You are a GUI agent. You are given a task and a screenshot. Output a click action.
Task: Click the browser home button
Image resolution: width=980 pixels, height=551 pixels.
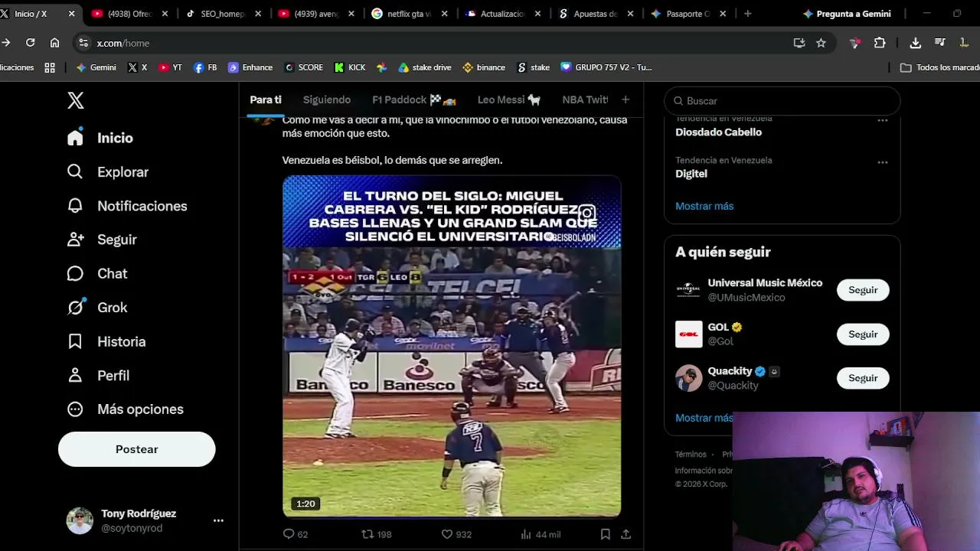click(54, 43)
